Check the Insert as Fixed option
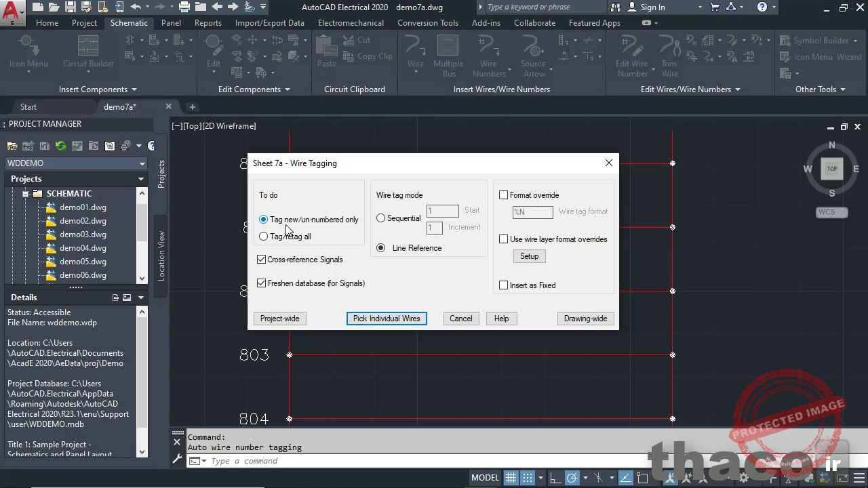868x488 pixels. [504, 285]
